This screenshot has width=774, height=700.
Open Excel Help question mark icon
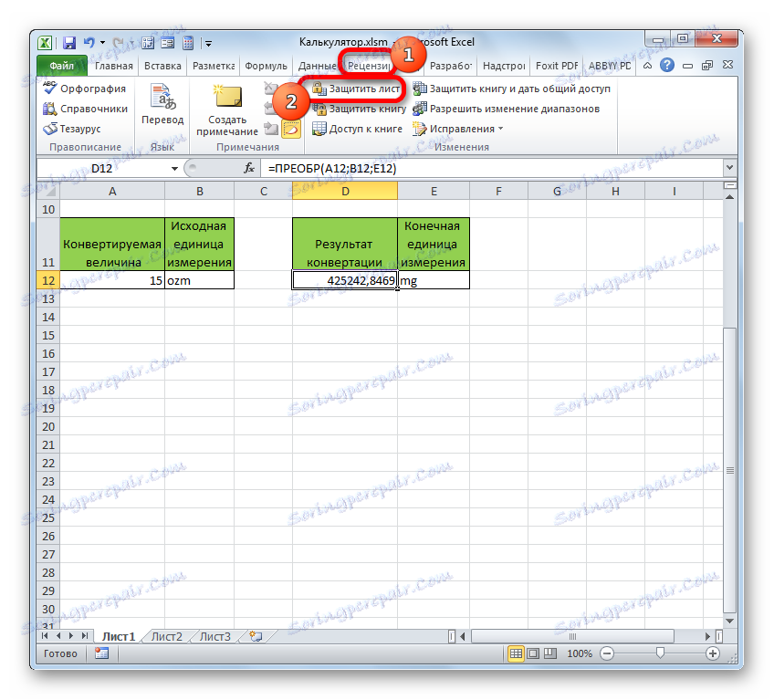667,65
